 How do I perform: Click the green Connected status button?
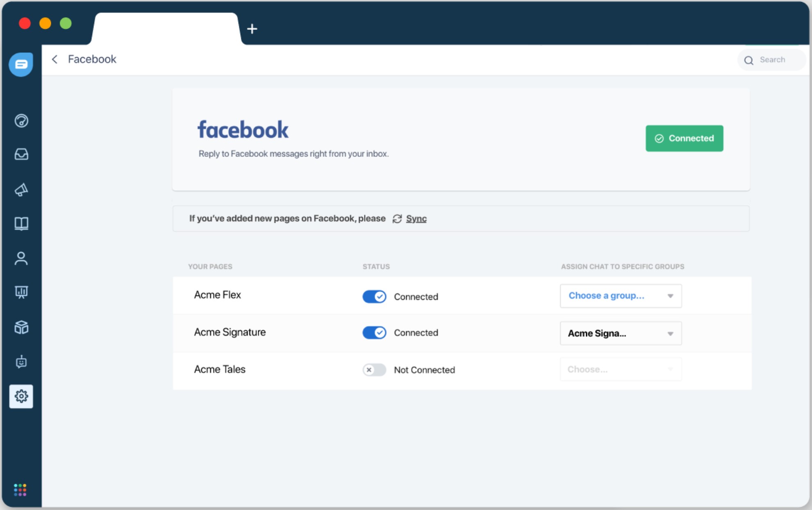(684, 138)
